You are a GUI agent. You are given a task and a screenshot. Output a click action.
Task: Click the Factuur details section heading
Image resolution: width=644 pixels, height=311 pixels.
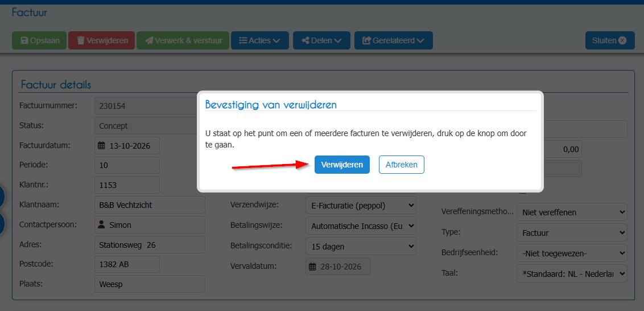56,85
